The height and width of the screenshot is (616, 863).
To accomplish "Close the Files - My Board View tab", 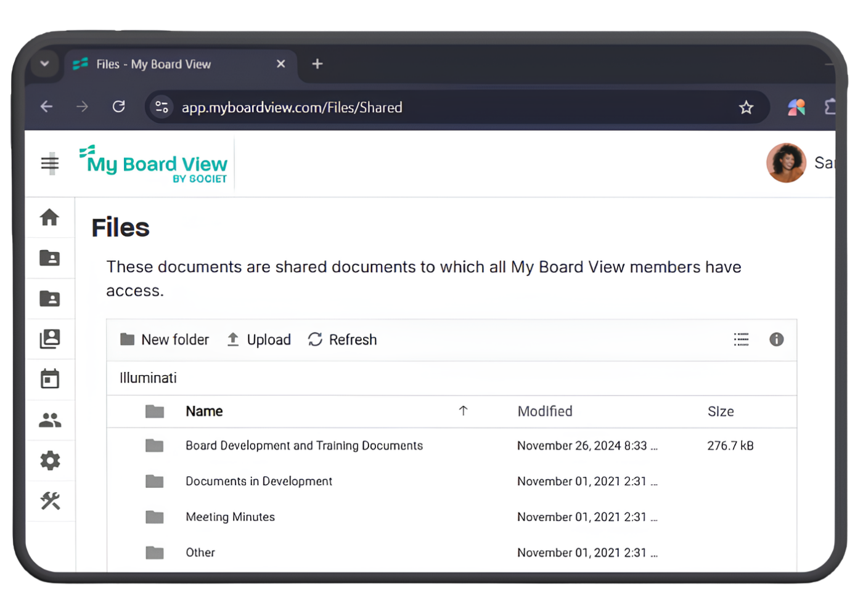I will [281, 64].
